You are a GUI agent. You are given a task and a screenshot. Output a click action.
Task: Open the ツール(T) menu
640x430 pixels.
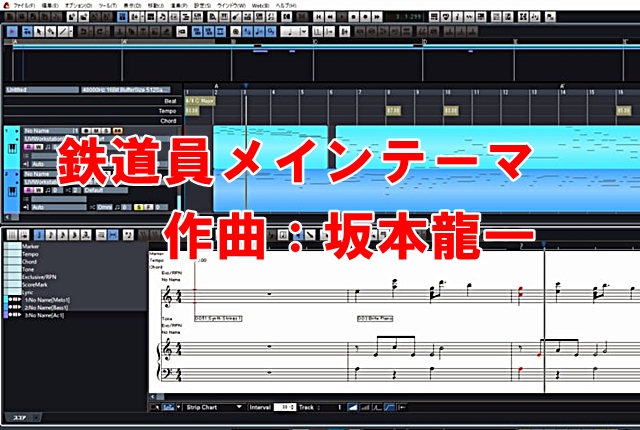coord(108,5)
